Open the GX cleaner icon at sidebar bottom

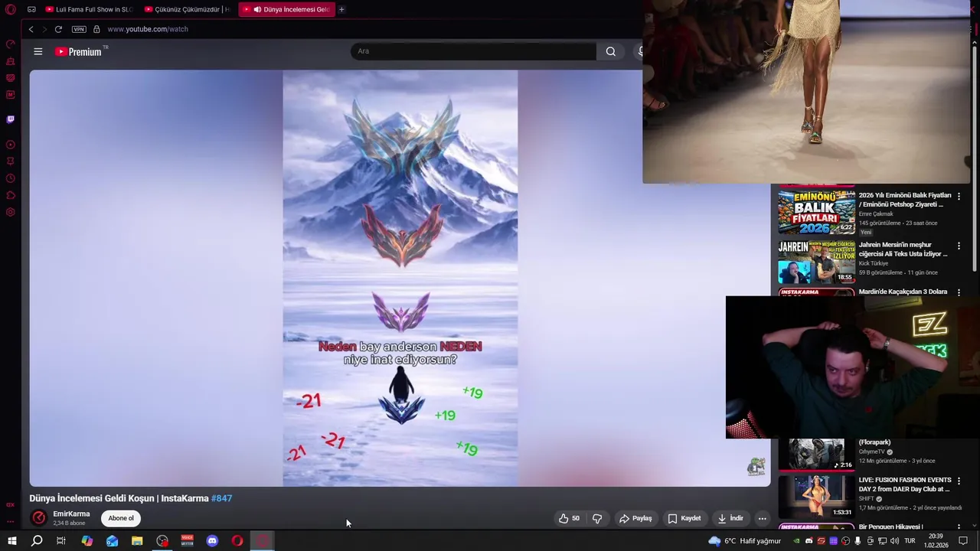click(11, 505)
